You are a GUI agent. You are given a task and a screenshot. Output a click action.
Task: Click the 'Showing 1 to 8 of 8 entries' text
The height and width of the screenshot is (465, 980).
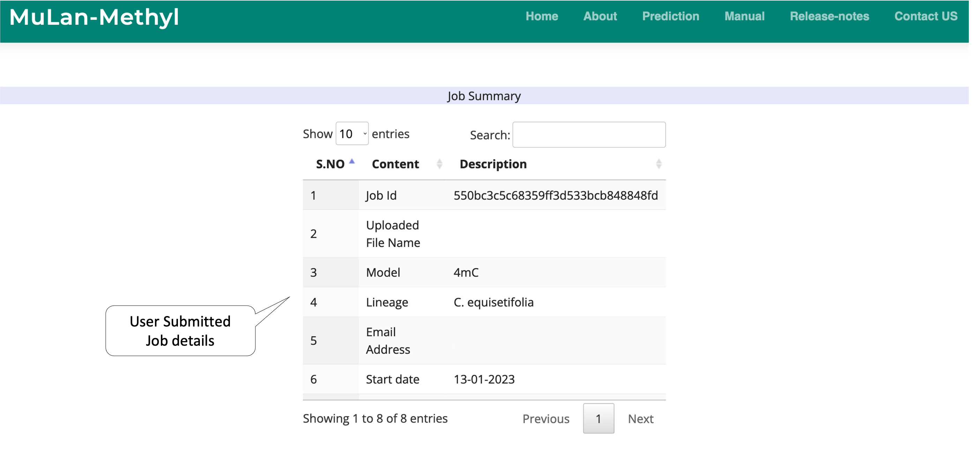[x=375, y=419]
